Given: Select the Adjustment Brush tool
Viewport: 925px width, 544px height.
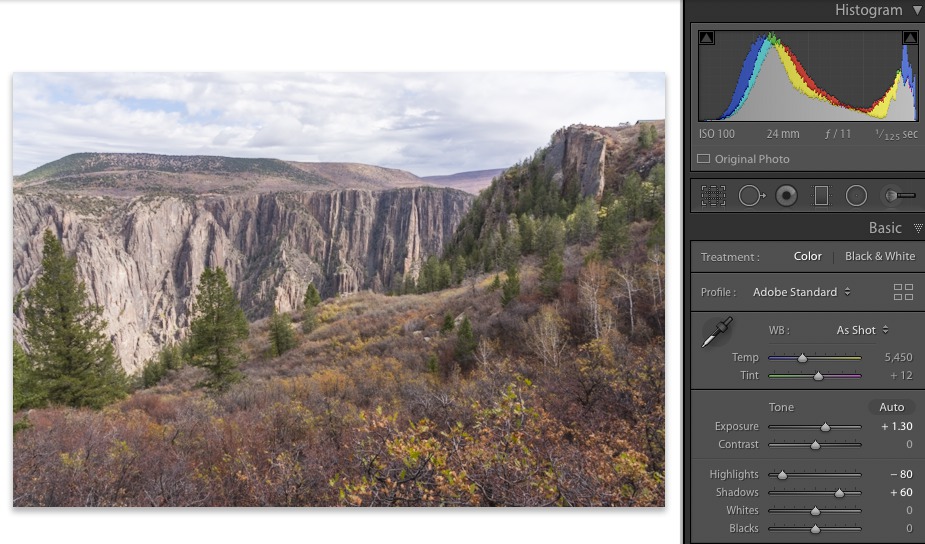Looking at the screenshot, I should point(900,195).
